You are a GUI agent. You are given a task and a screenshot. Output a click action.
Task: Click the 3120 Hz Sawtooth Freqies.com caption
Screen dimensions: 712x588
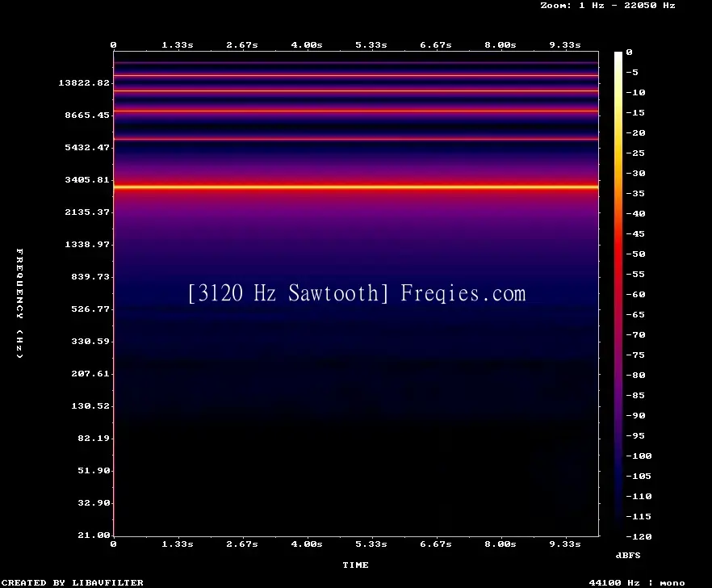click(x=357, y=292)
